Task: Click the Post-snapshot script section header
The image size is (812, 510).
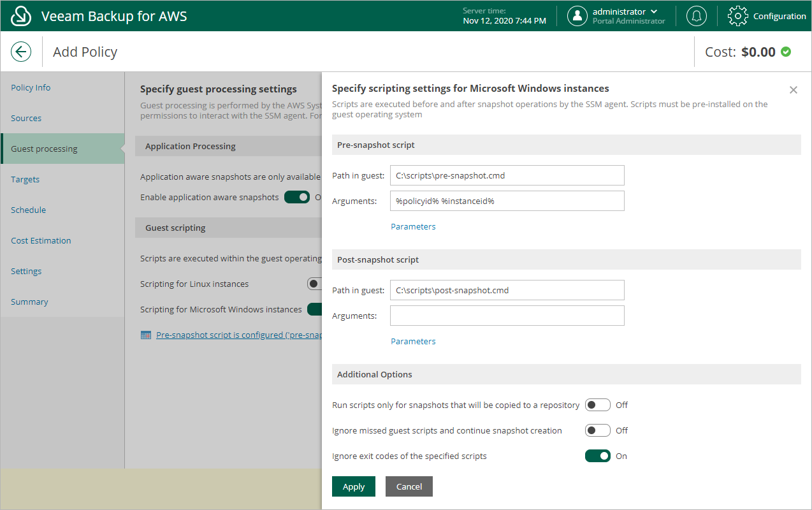Action: (x=567, y=259)
